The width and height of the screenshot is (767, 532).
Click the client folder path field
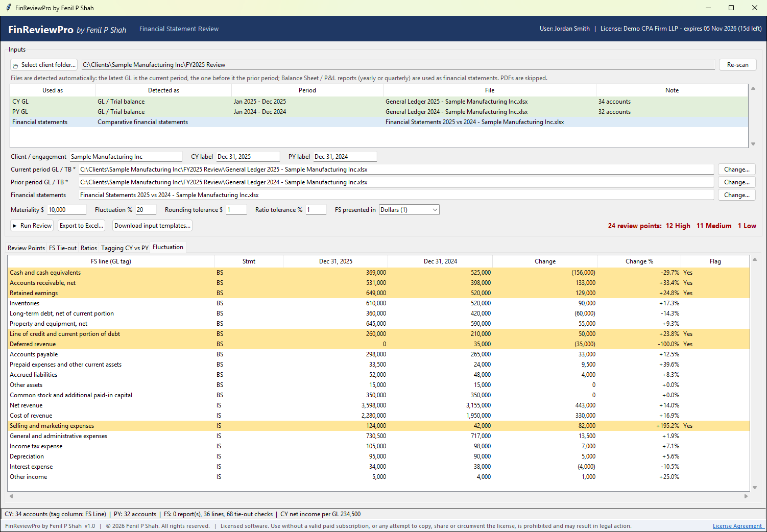pos(398,65)
